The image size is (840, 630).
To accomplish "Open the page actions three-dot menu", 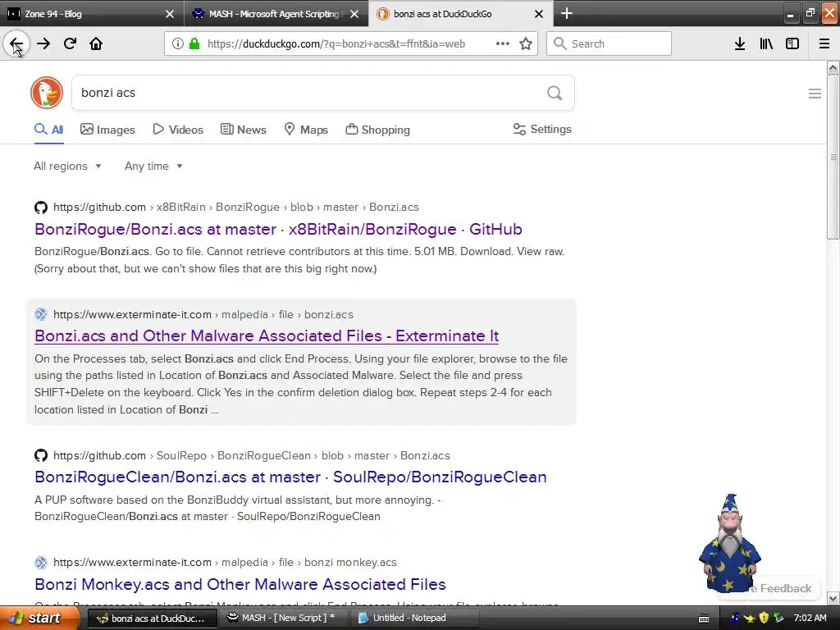I will click(x=503, y=44).
